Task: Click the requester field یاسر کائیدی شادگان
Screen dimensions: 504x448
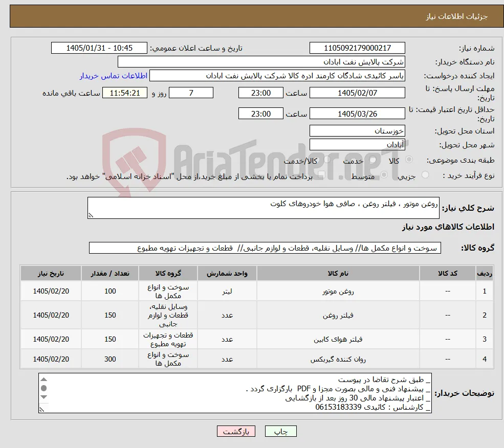Action: coord(277,76)
